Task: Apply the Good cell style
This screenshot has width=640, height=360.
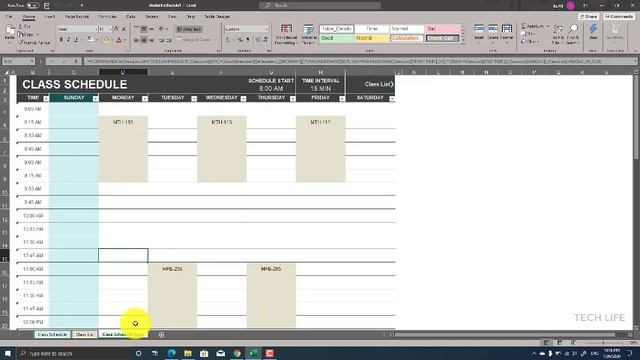Action: [336, 38]
